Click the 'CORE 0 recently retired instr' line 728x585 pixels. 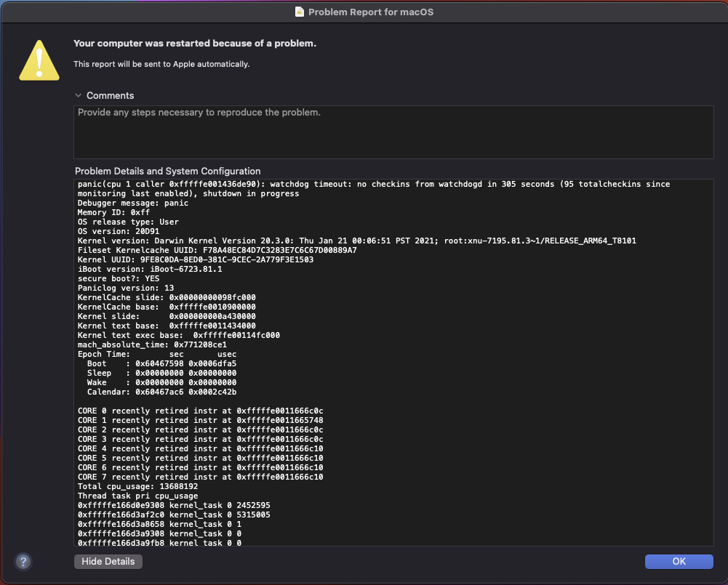[201, 411]
